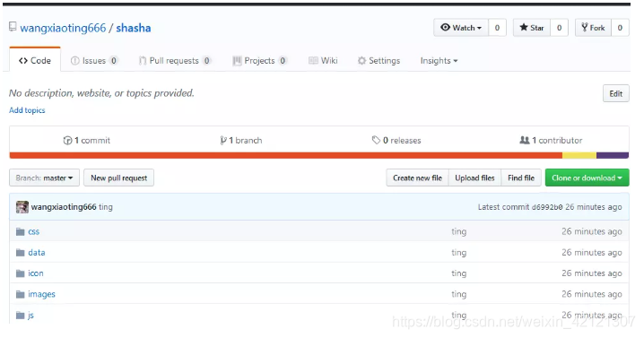This screenshot has height=338, width=644.
Task: Star the repository
Action: [532, 28]
